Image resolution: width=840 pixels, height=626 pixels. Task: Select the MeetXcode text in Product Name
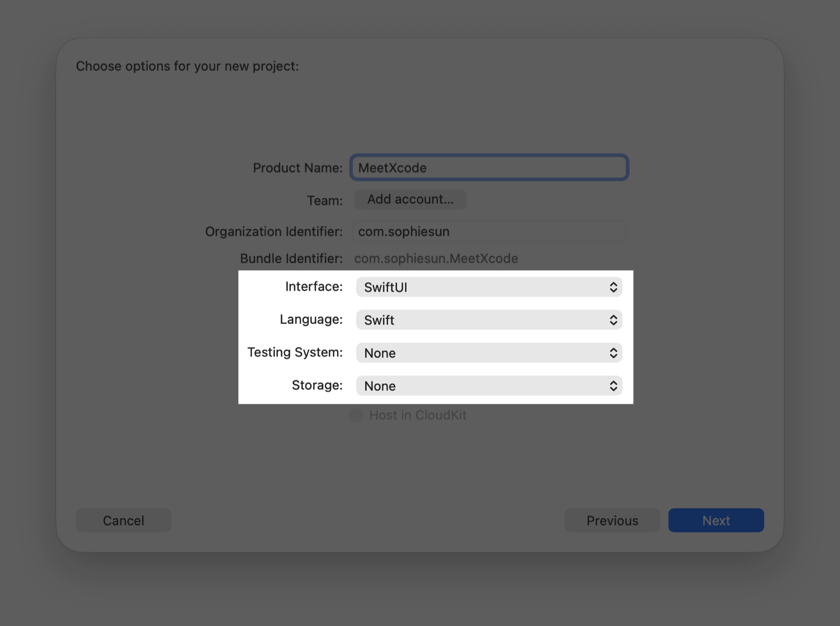coord(392,167)
